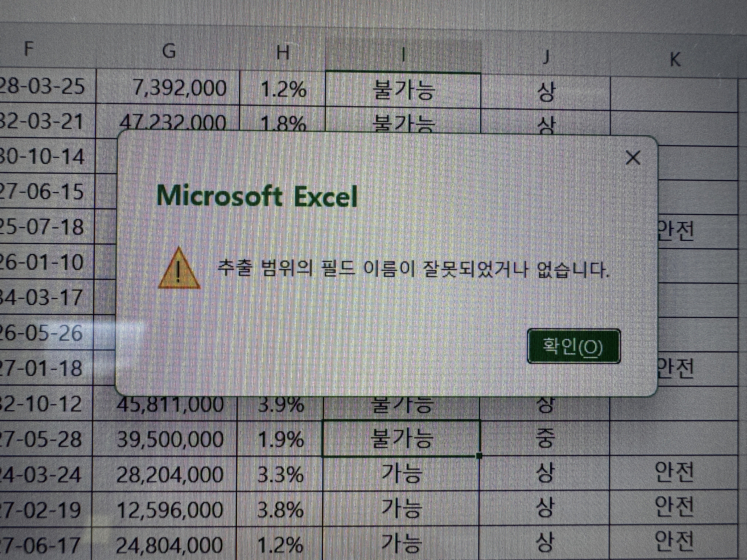
Task: Click the 3.8% percentage cell
Action: pos(280,509)
